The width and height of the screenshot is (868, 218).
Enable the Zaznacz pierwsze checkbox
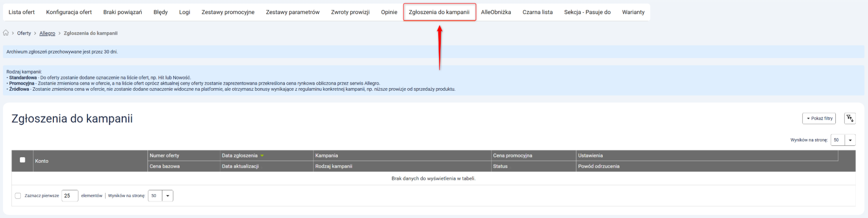point(18,196)
